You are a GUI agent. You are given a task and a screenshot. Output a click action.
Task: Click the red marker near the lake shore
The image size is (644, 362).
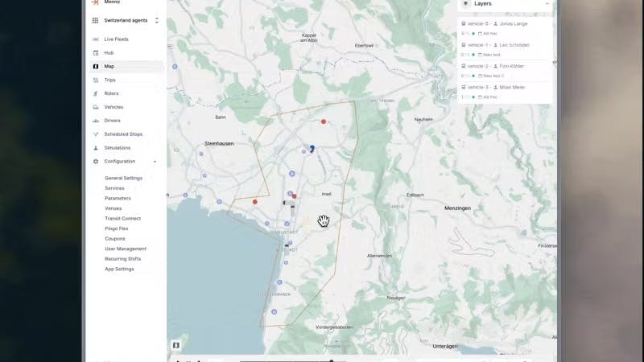point(255,202)
